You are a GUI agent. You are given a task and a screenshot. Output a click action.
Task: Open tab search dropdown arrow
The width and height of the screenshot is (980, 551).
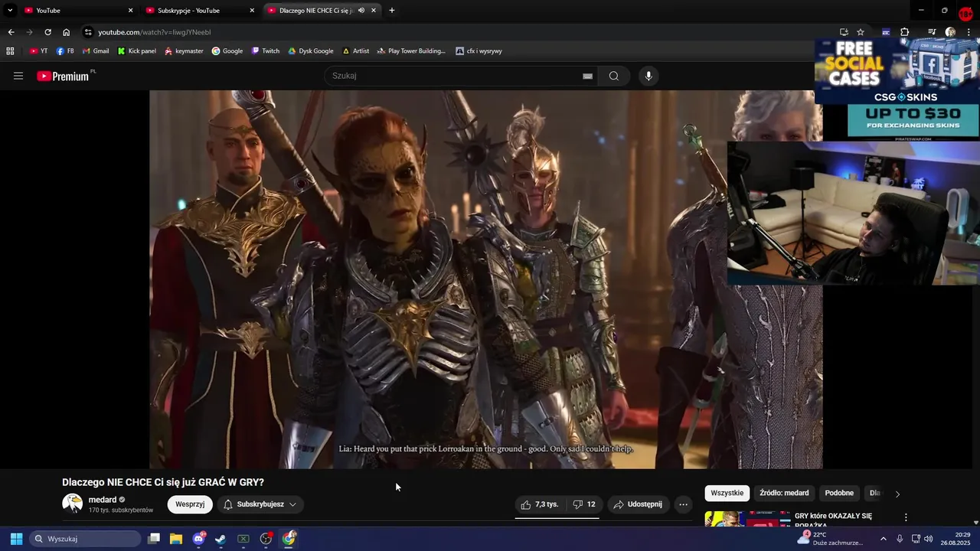(10, 11)
